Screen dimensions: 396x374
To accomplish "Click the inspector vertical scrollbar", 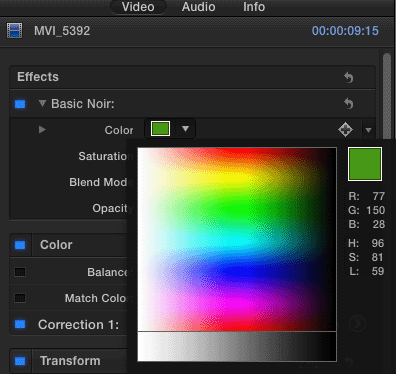I will 387,97.
